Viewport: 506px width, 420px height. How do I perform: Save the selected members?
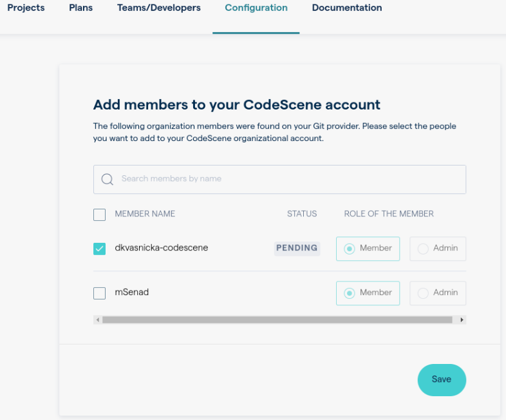coord(442,380)
